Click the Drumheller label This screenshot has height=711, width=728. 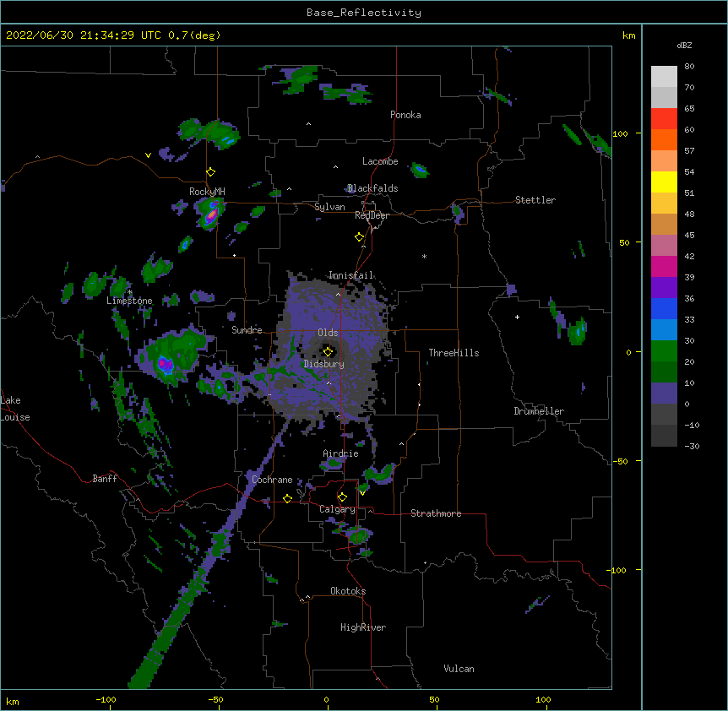coord(539,411)
